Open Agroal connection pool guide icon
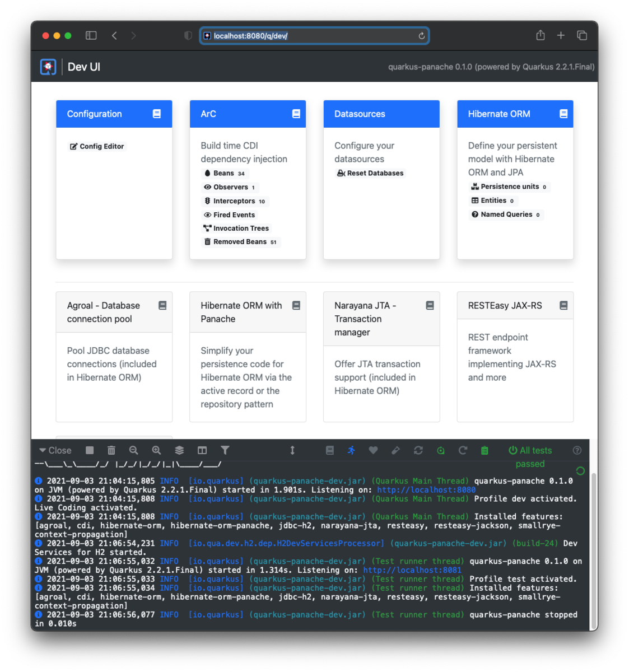Viewport: 629px width, 672px height. point(162,305)
